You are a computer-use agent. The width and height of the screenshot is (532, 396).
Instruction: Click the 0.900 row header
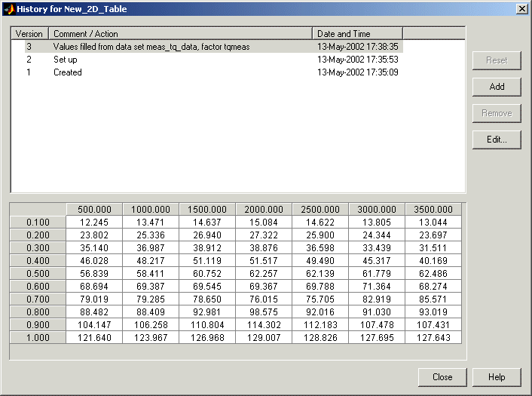coord(38,324)
